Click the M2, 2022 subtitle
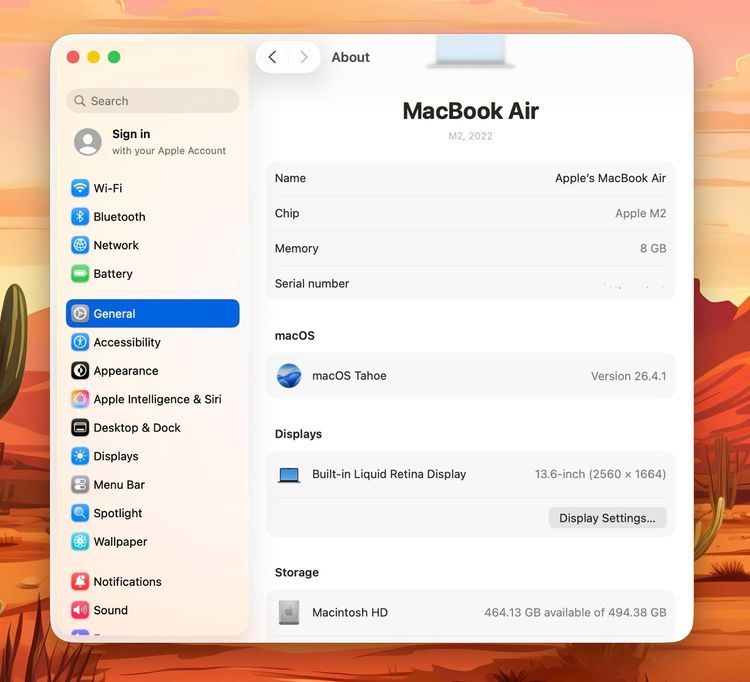 [x=470, y=136]
